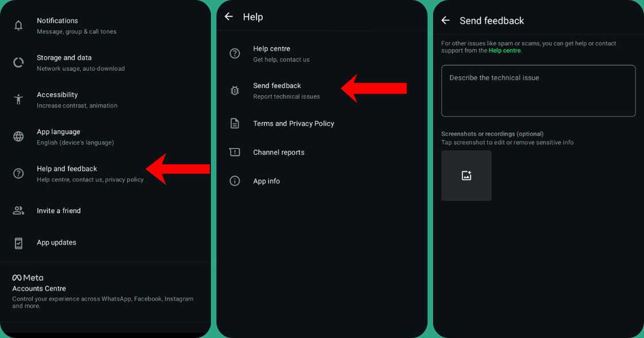
Task: Select the App info icon
Action: 234,180
